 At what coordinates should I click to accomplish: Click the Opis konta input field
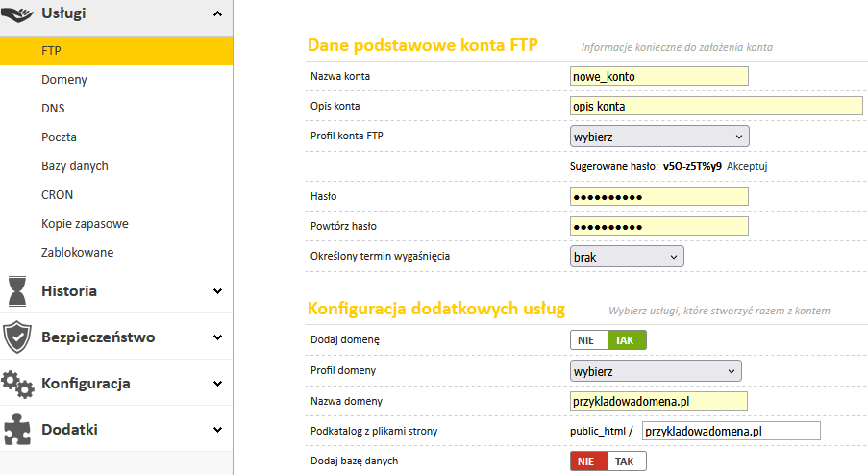pyautogui.click(x=716, y=106)
